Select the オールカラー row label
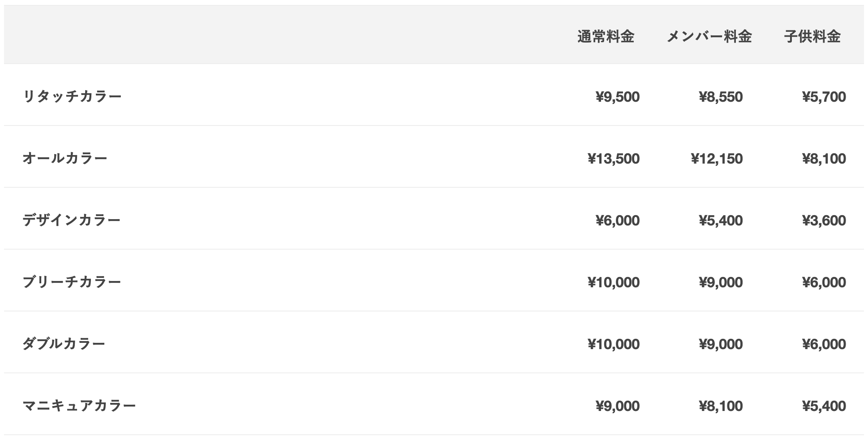The height and width of the screenshot is (441, 868). click(65, 158)
